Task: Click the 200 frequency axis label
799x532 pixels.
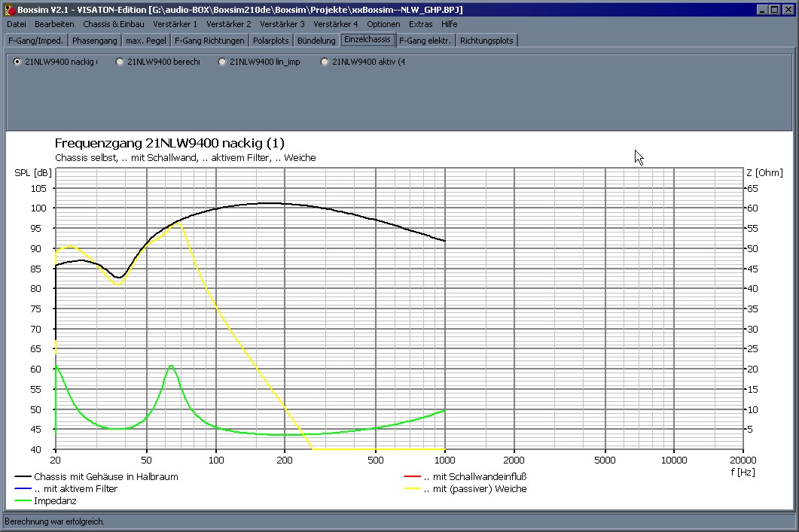Action: (285, 461)
